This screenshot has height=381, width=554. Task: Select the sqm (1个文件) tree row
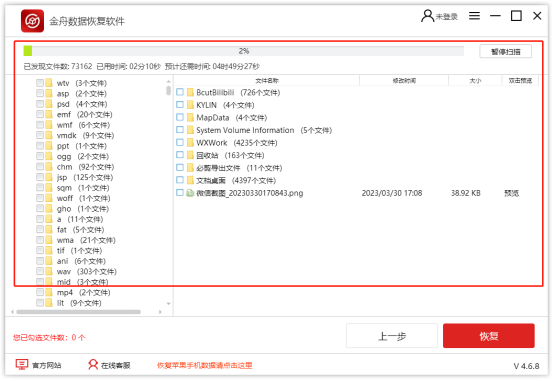point(73,188)
